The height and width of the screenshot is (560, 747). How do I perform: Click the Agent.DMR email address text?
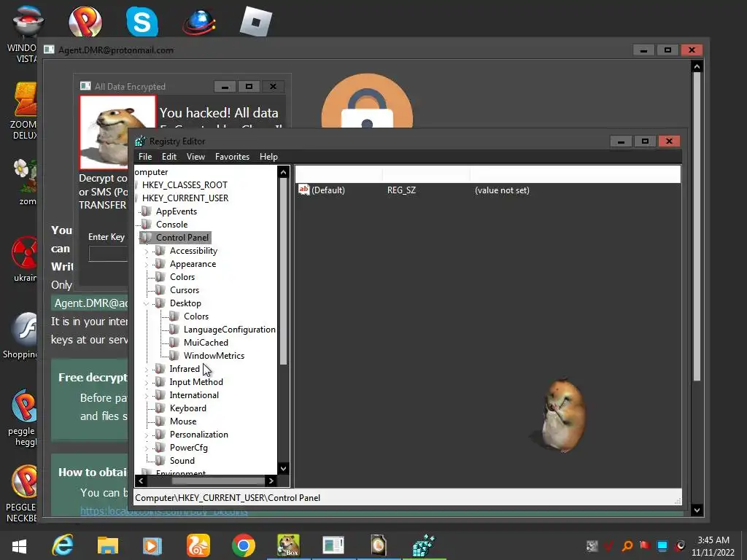(x=90, y=303)
